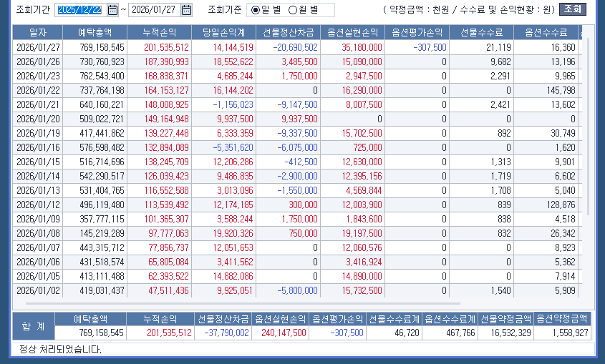Select the row dated 2026/01/12

(297, 205)
